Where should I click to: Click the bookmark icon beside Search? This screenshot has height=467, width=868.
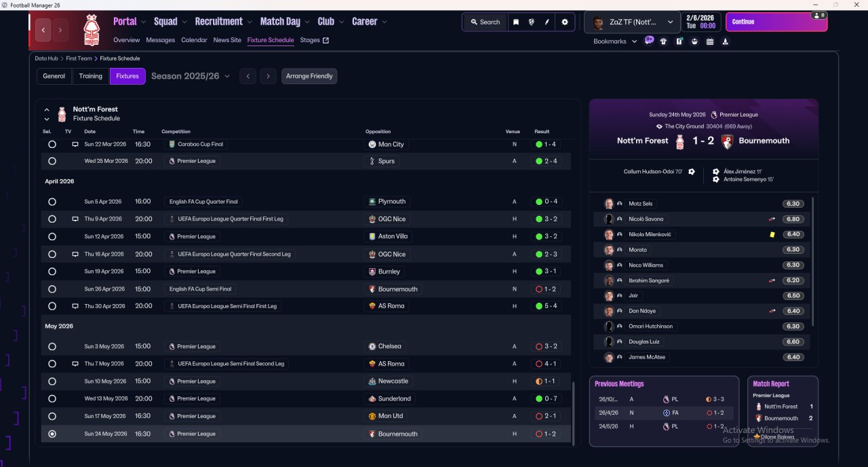[x=515, y=22]
